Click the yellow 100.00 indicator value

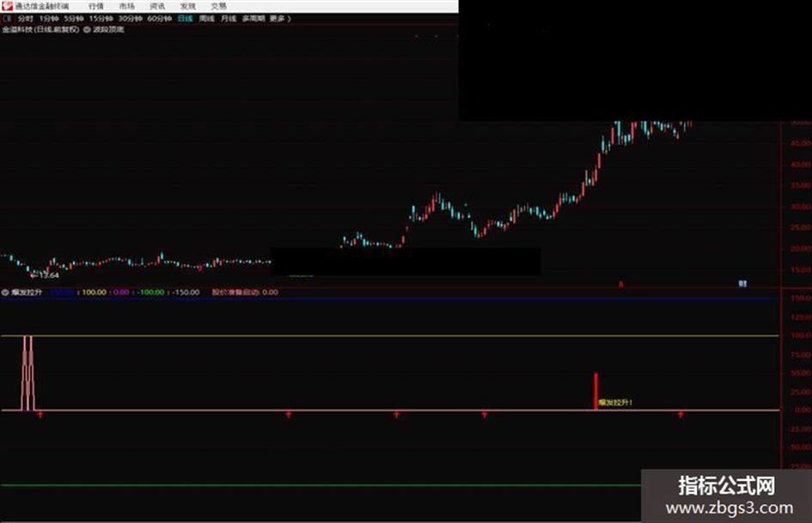coord(95,292)
